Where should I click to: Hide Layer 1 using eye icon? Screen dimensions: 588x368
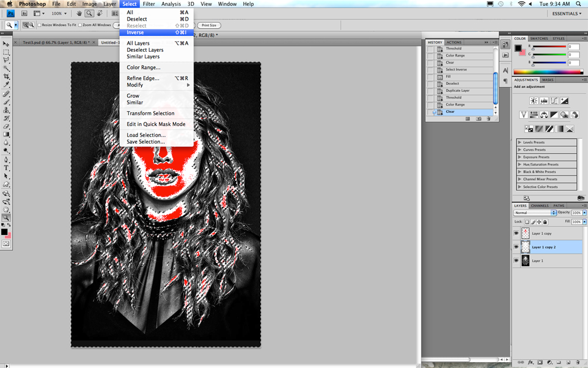point(516,261)
